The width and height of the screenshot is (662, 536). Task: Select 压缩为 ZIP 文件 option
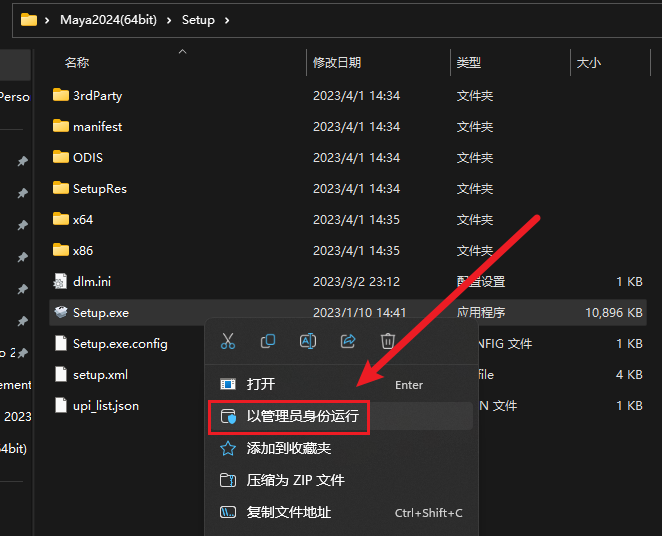341,480
